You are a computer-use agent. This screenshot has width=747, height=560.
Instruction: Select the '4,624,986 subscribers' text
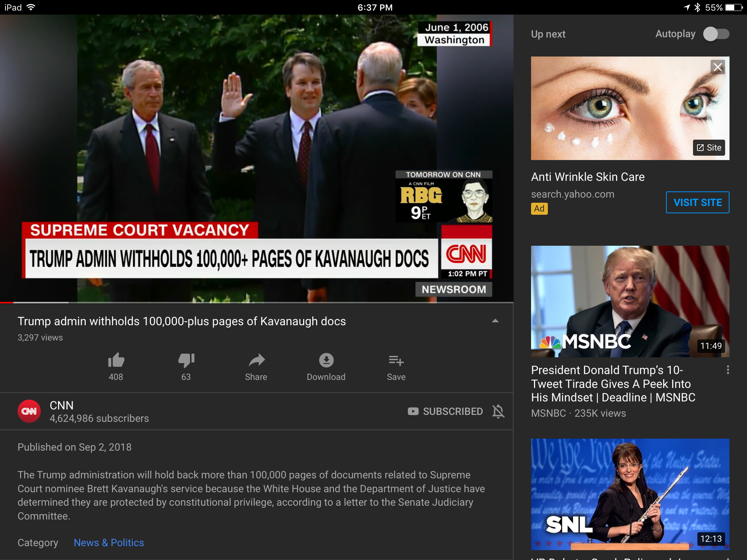[x=99, y=419]
